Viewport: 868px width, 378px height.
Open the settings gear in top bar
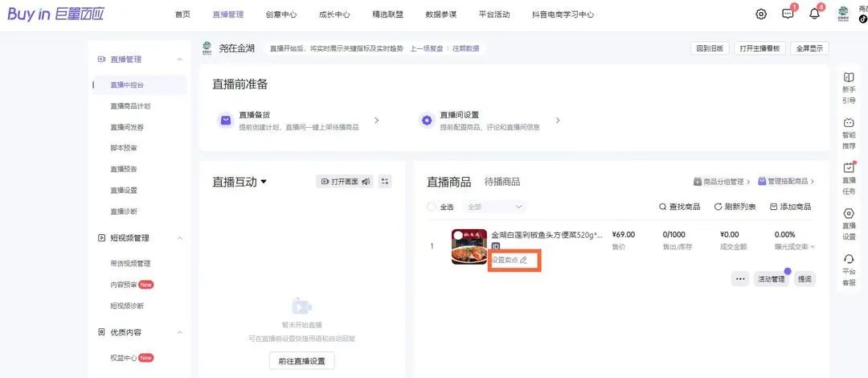click(x=761, y=14)
